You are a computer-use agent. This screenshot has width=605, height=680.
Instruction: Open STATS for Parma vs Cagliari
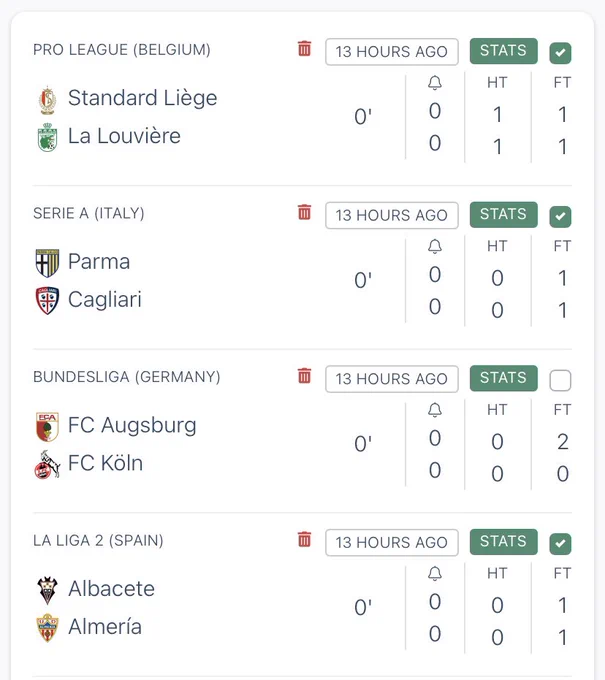point(504,214)
